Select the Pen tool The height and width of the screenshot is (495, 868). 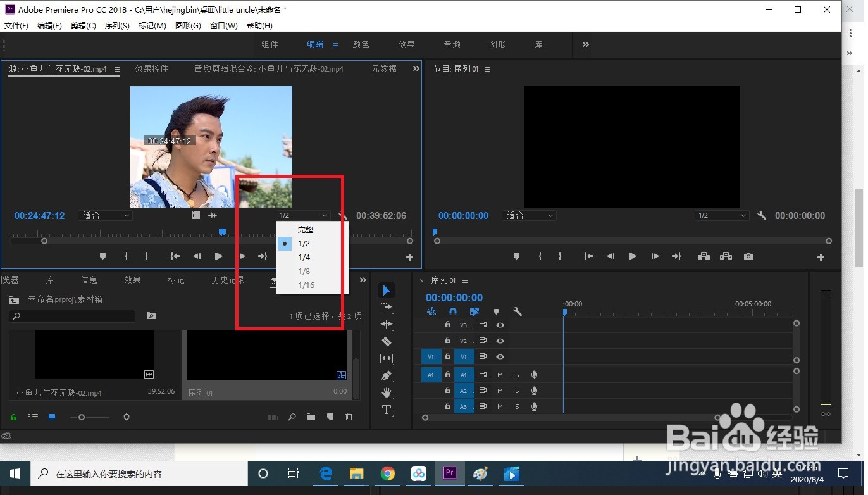point(387,375)
